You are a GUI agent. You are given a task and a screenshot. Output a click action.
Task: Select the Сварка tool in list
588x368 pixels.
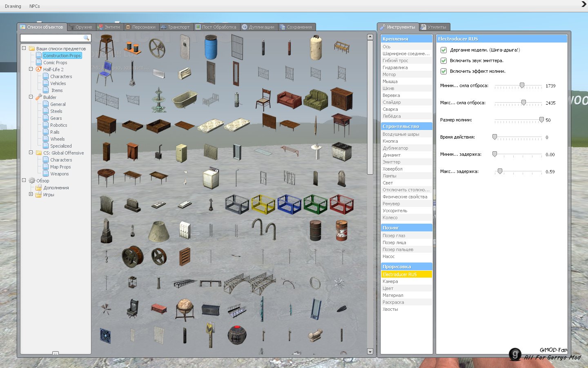tap(390, 109)
